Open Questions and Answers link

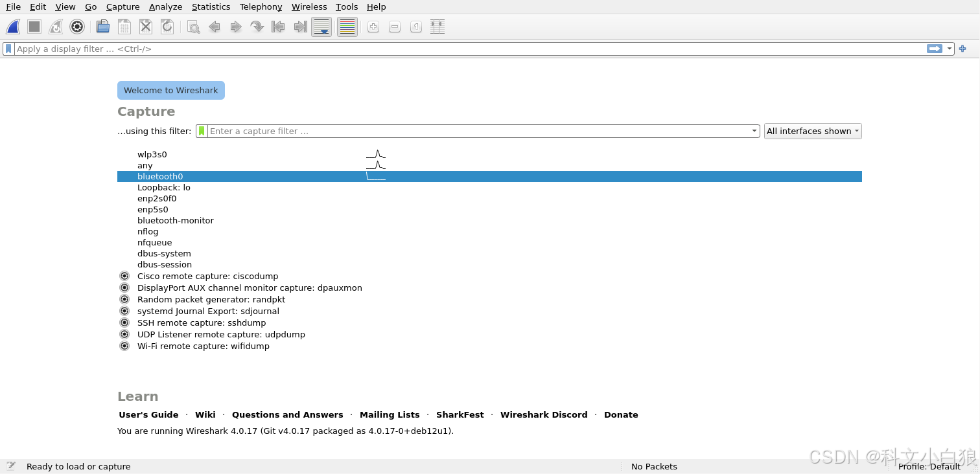coord(288,414)
